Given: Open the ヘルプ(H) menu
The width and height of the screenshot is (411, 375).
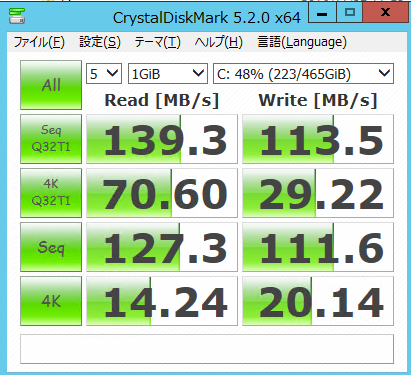Looking at the screenshot, I should [218, 42].
